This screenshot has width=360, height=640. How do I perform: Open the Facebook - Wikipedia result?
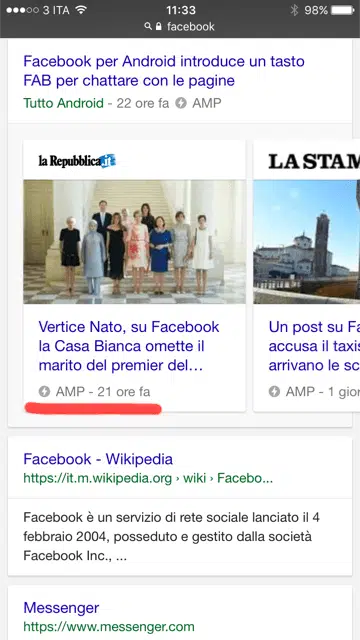tap(98, 459)
